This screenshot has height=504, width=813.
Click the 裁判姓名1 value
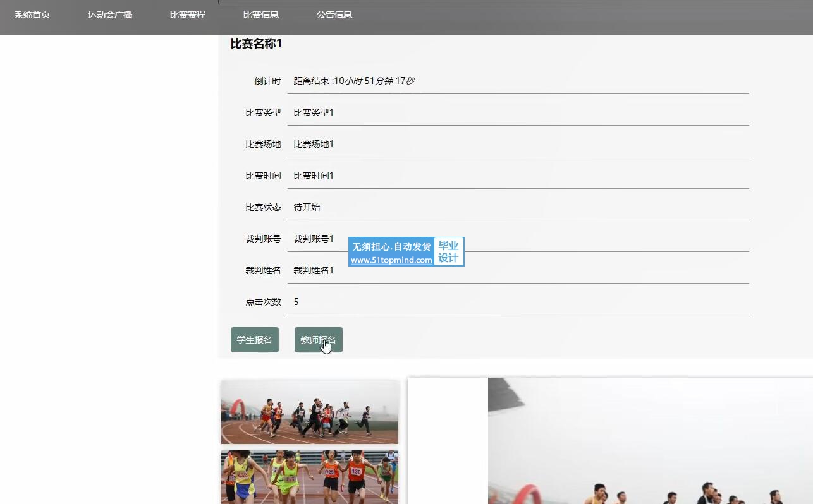314,270
